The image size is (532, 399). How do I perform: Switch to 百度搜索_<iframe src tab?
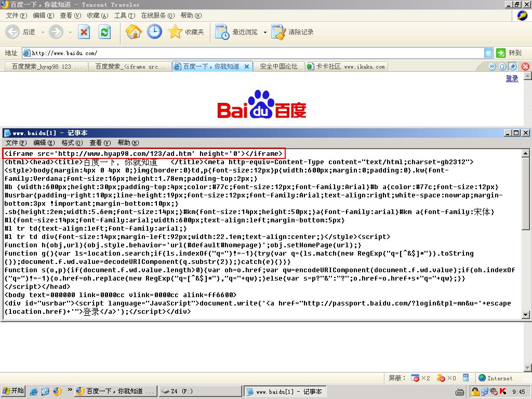click(x=130, y=66)
